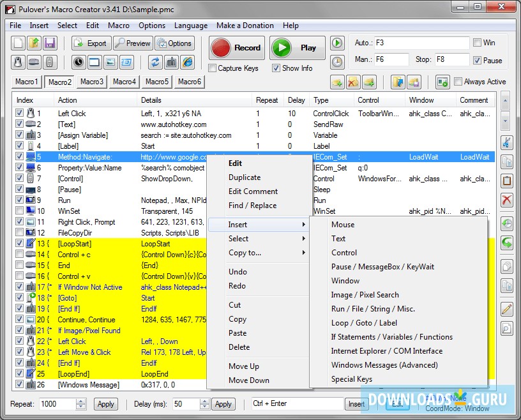Toggle the Show Info checkbox

pos(276,68)
